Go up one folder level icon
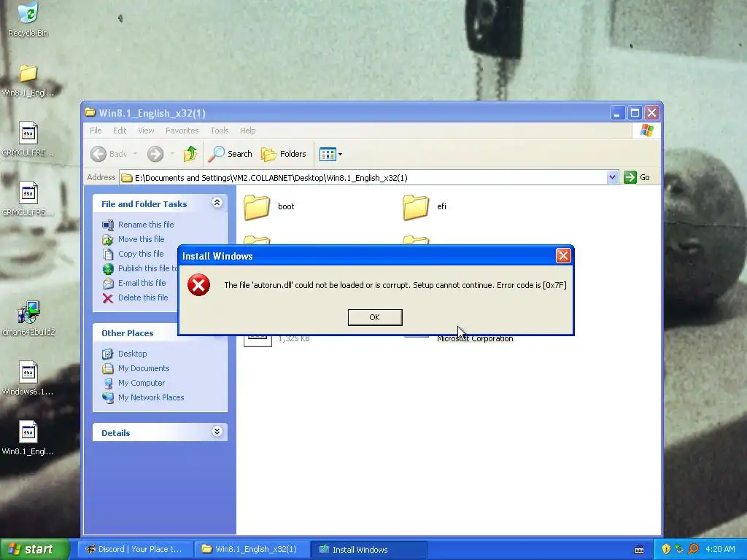This screenshot has height=560, width=747. tap(190, 154)
